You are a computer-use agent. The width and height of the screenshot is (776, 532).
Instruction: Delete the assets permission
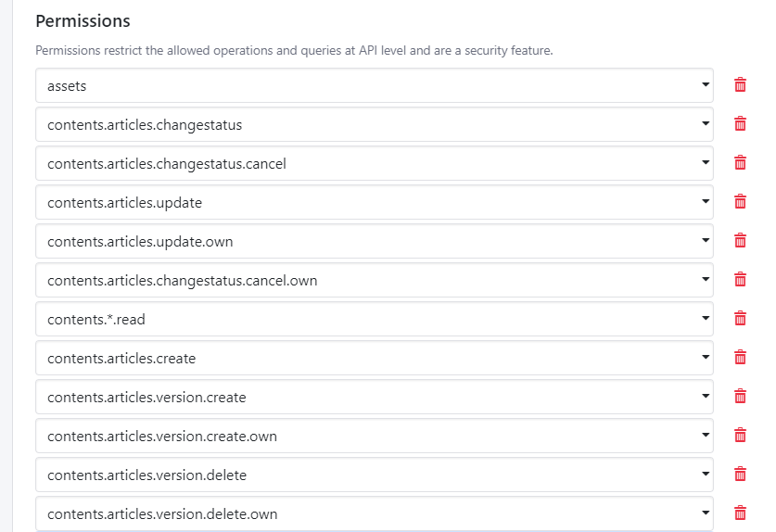coord(740,85)
